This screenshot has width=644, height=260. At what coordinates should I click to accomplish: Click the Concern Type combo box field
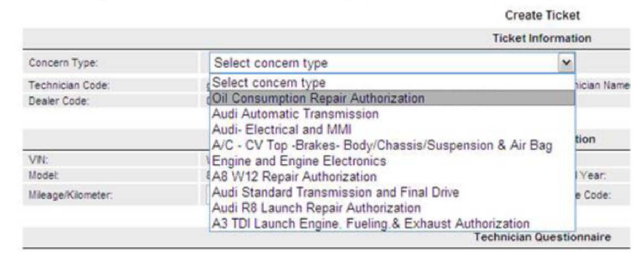[384, 63]
